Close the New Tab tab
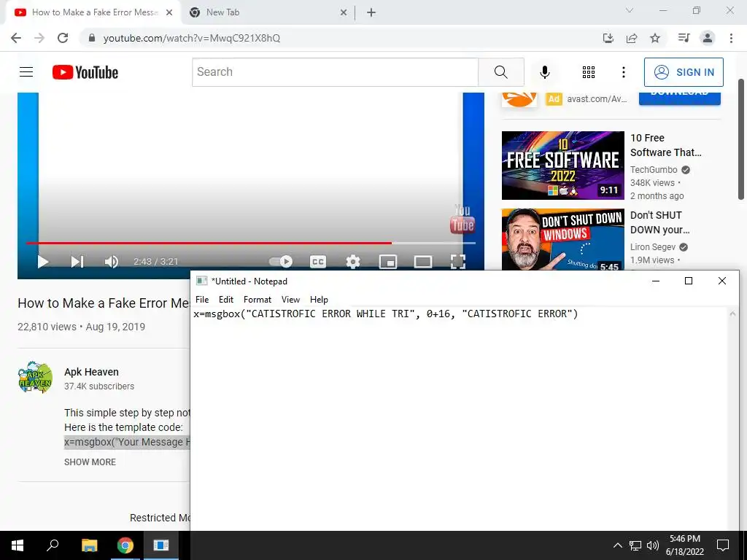 344,13
